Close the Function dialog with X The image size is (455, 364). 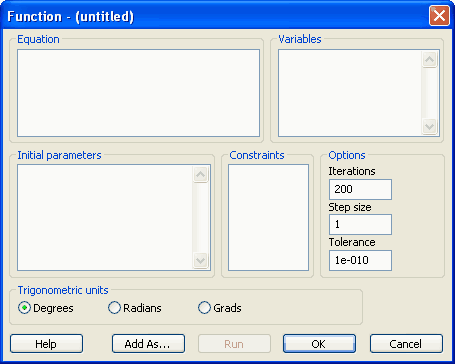pyautogui.click(x=439, y=16)
